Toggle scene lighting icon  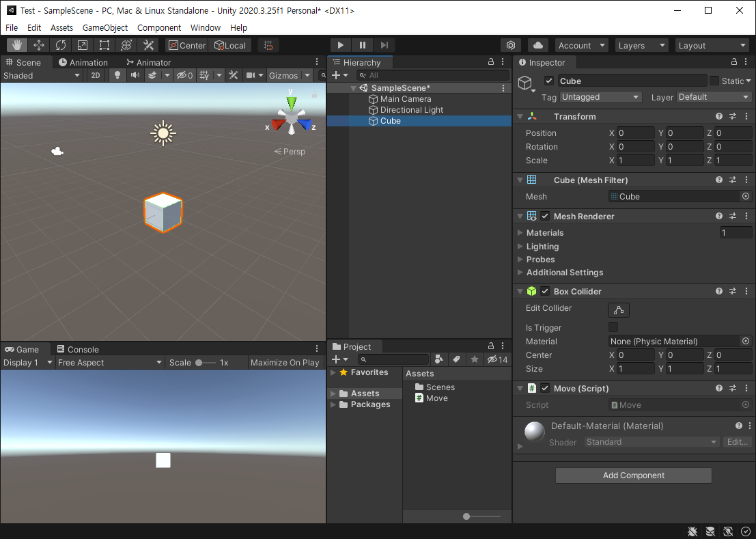coord(117,75)
